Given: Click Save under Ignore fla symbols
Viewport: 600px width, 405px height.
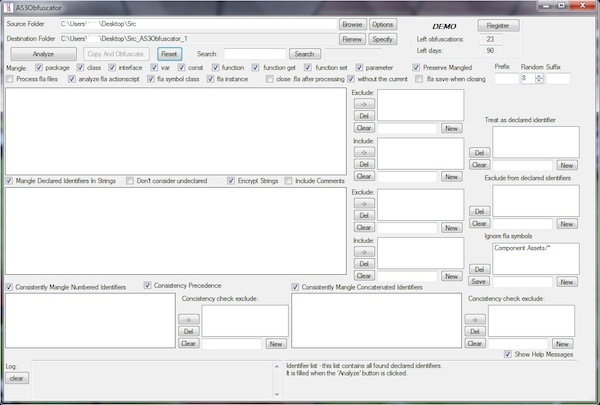Looking at the screenshot, I should 479,281.
